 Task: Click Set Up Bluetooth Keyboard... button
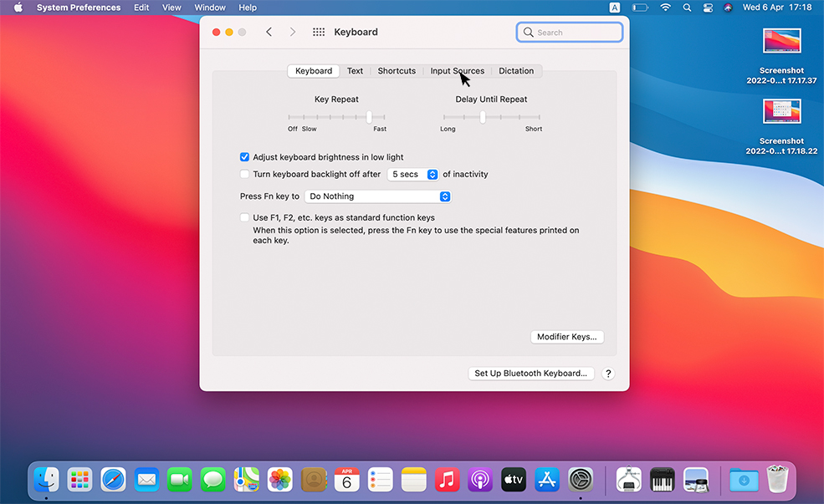pos(530,374)
